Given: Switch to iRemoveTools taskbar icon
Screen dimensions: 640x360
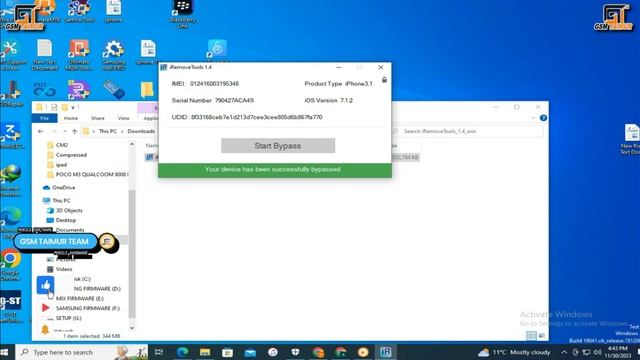Looking at the screenshot, I should (386, 352).
